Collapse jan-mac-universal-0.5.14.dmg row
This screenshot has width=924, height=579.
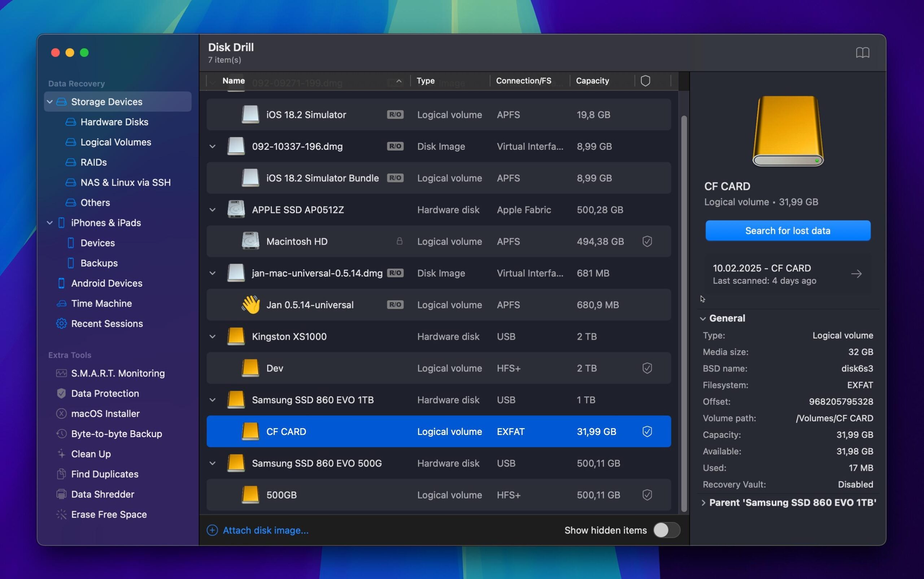pyautogui.click(x=213, y=273)
